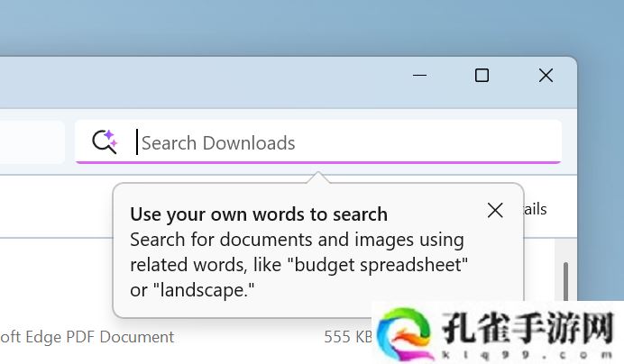Click the blue desktop background above window
This screenshot has height=364, width=624.
click(x=271, y=27)
